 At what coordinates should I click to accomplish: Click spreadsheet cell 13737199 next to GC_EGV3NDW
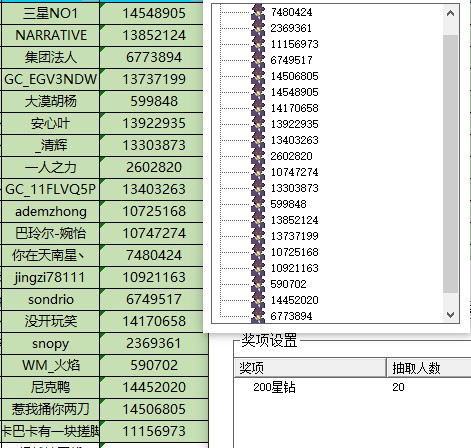coord(151,79)
